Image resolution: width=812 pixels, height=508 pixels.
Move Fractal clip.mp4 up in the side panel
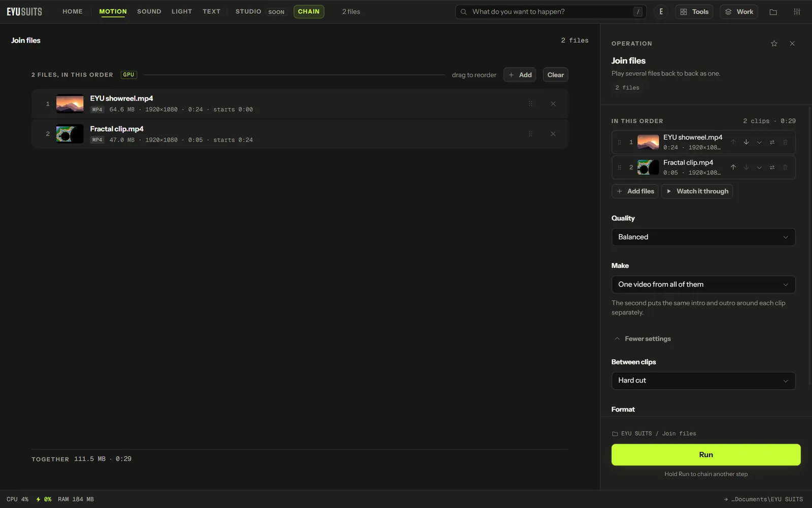pos(733,167)
